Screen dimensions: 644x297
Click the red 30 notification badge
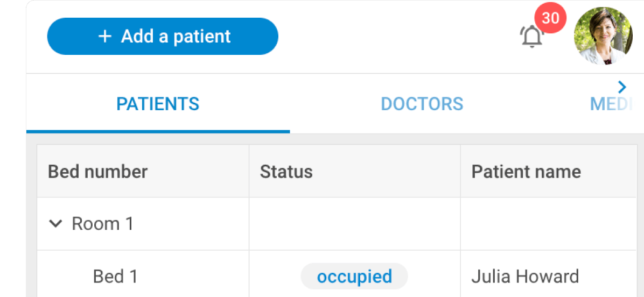click(550, 18)
